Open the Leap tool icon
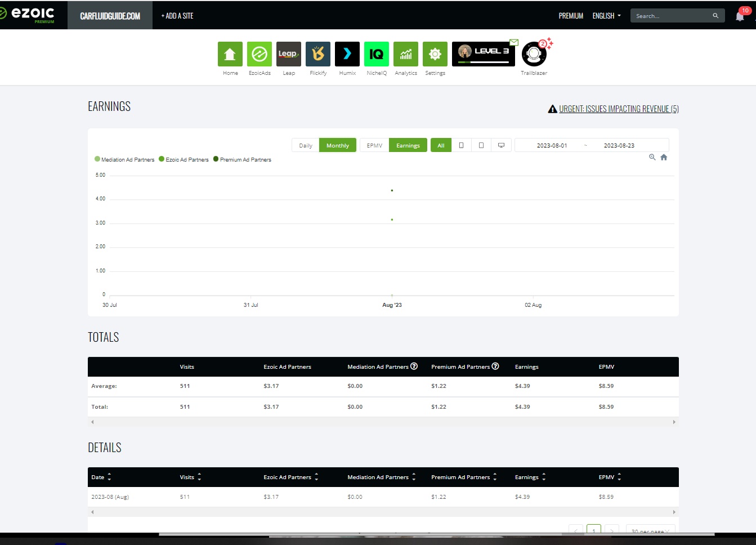Screen dimensions: 756x545 pyautogui.click(x=289, y=54)
